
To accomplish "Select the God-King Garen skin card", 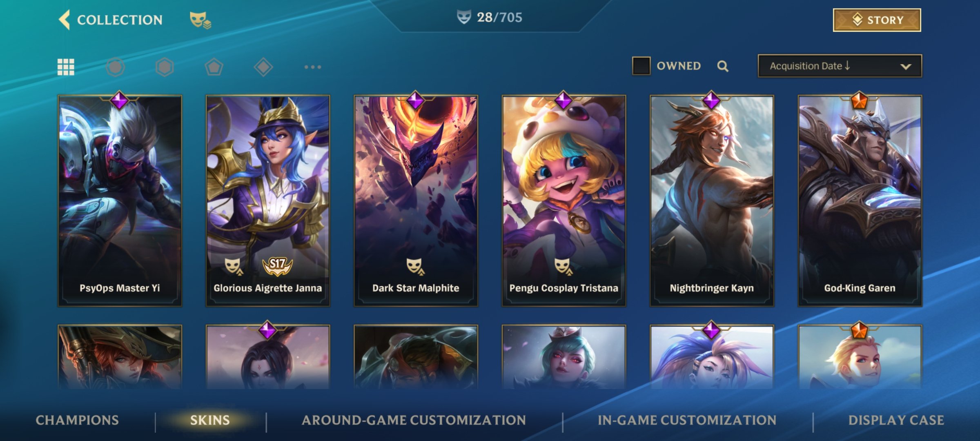I will coord(860,200).
